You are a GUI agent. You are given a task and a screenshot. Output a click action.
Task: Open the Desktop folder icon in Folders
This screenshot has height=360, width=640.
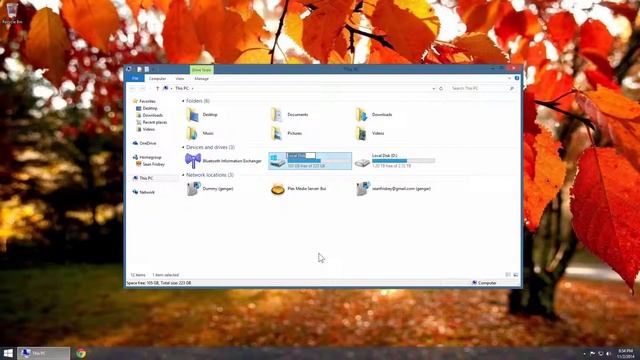[193, 115]
